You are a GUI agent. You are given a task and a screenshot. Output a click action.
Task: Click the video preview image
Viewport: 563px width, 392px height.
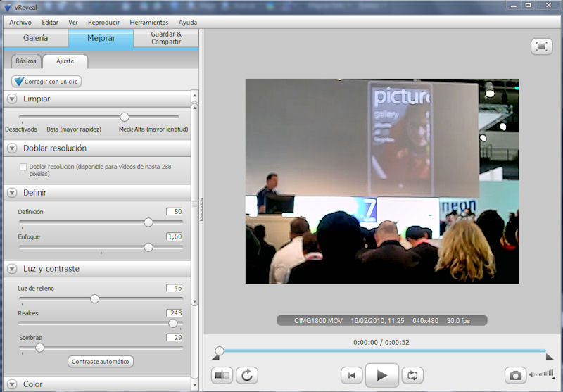coord(382,182)
